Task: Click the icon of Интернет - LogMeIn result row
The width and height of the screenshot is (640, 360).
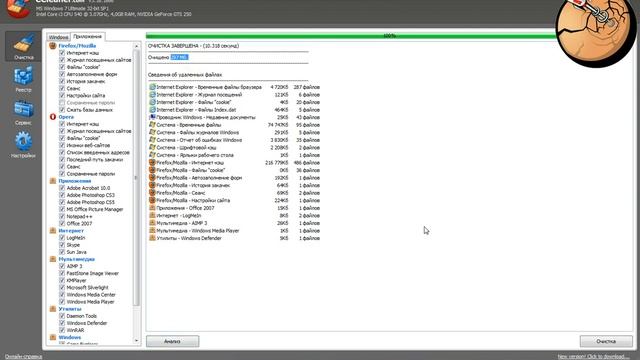Action: click(152, 216)
